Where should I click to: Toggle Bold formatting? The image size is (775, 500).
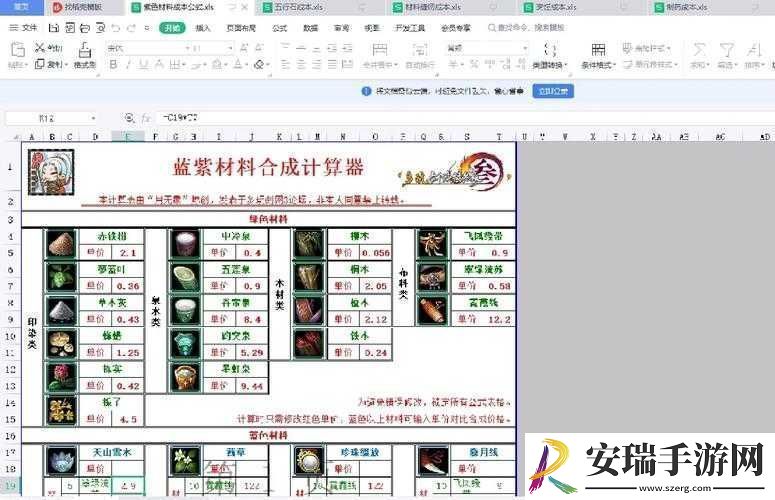coord(113,64)
